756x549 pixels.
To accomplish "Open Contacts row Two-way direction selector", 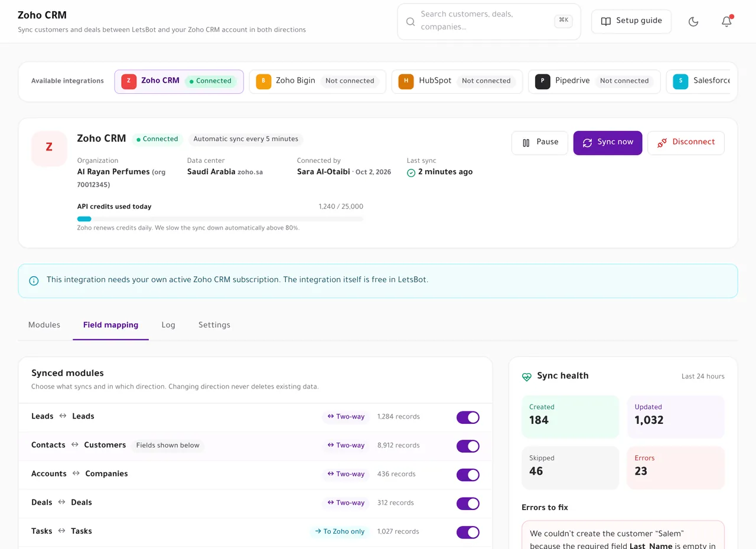I will click(346, 446).
